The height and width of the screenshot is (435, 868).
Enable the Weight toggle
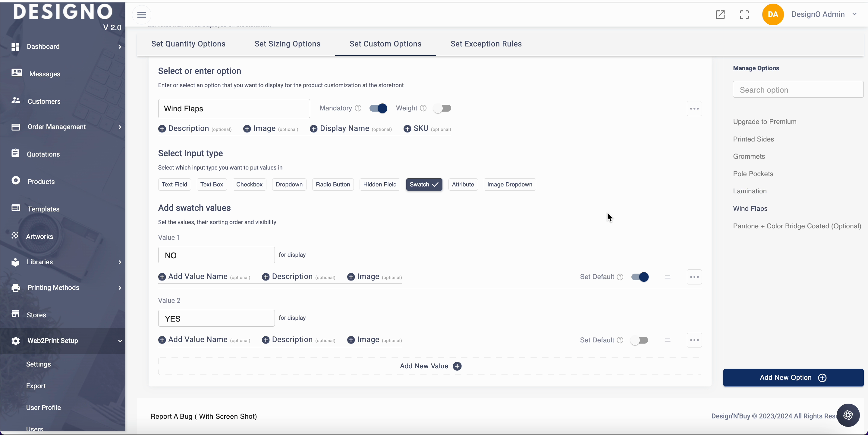point(442,108)
